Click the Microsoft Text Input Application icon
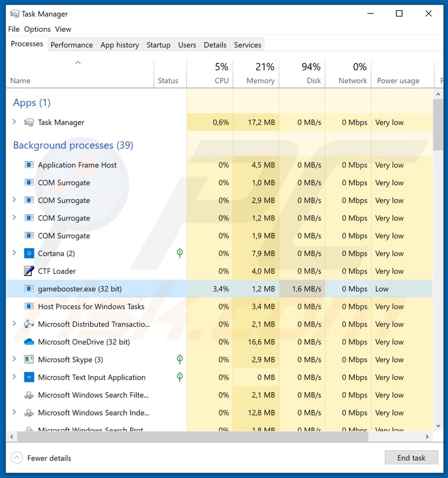This screenshot has width=448, height=478. (x=29, y=377)
